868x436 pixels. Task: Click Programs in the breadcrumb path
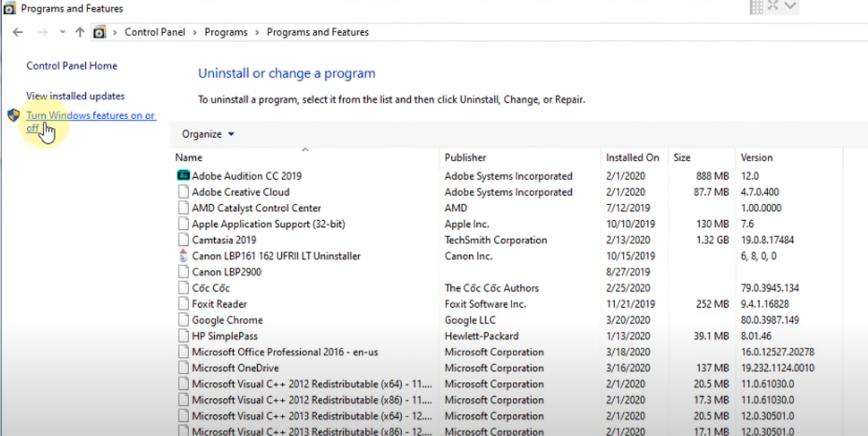[x=226, y=32]
